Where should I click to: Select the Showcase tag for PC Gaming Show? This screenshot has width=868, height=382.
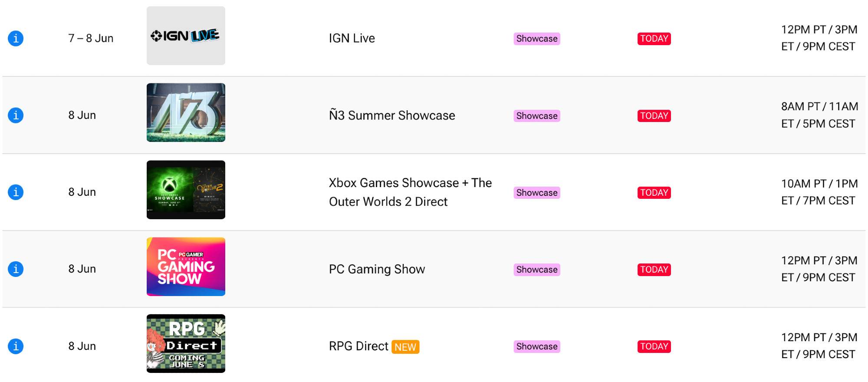(537, 270)
